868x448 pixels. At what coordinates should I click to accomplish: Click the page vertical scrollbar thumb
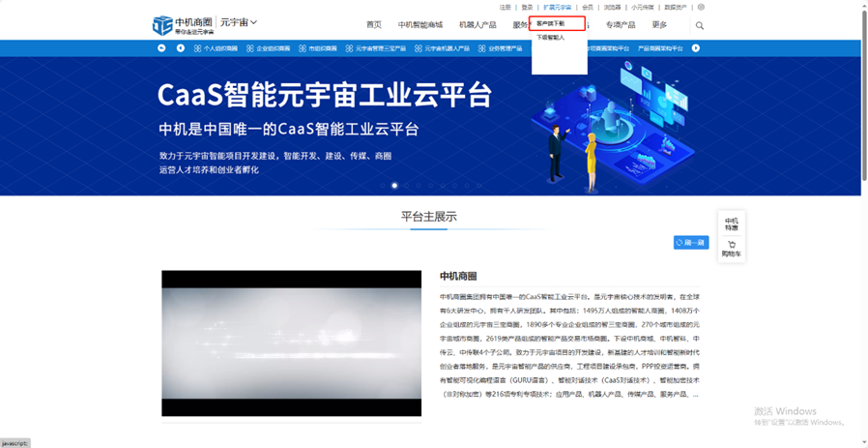(864, 94)
